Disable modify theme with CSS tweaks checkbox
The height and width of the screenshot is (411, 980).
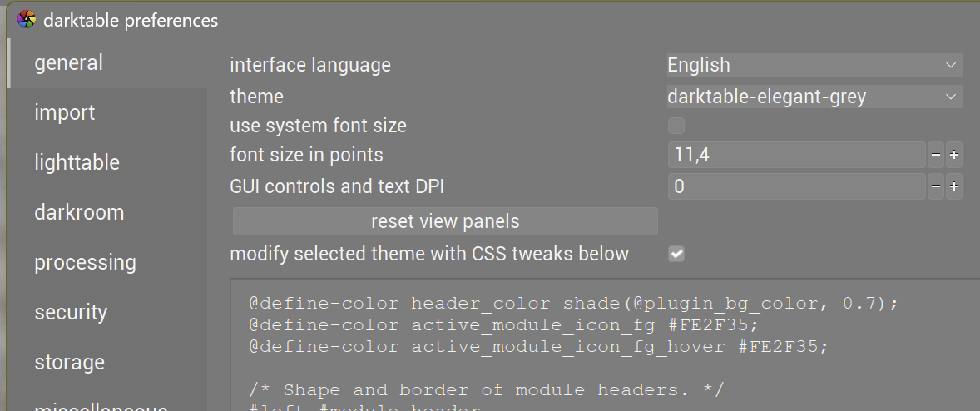[677, 254]
